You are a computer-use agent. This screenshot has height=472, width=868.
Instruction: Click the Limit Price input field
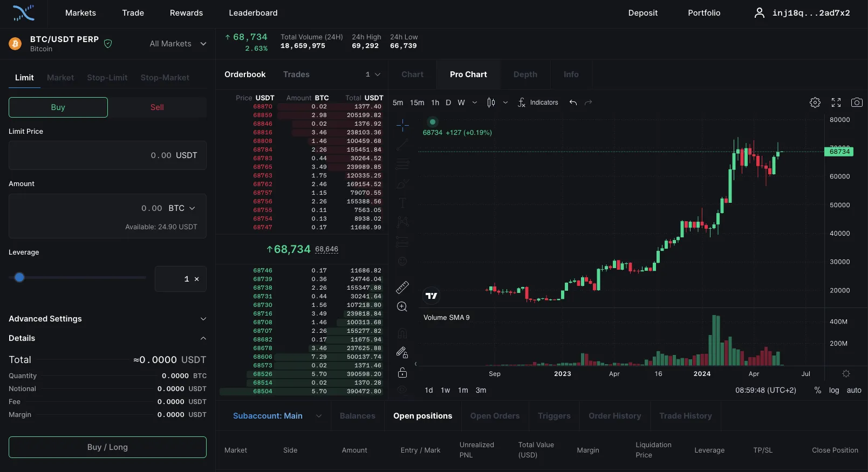(107, 155)
